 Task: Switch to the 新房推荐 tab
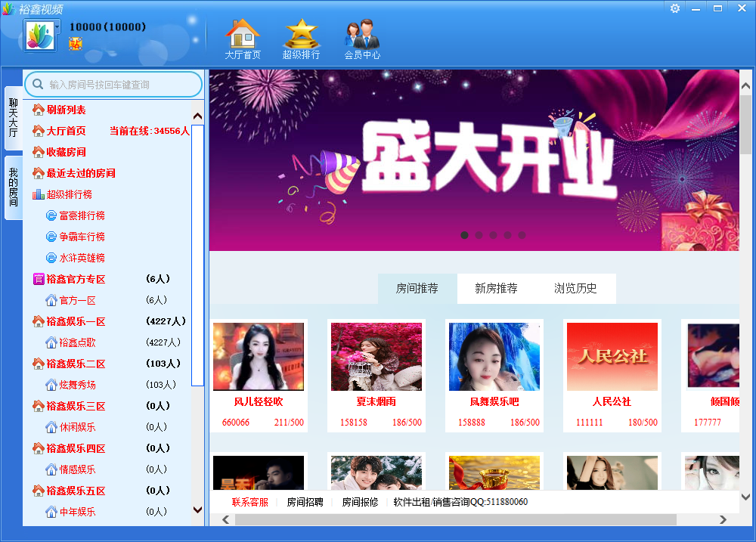496,288
